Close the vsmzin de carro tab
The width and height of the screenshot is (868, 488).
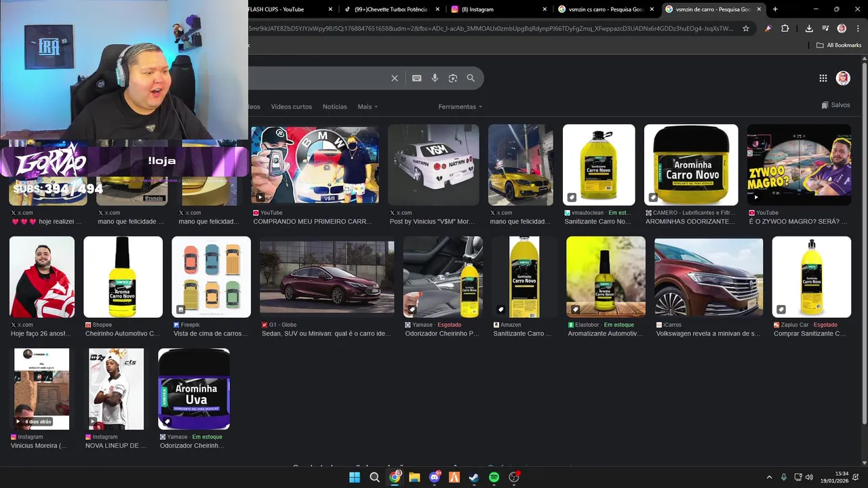tap(759, 9)
